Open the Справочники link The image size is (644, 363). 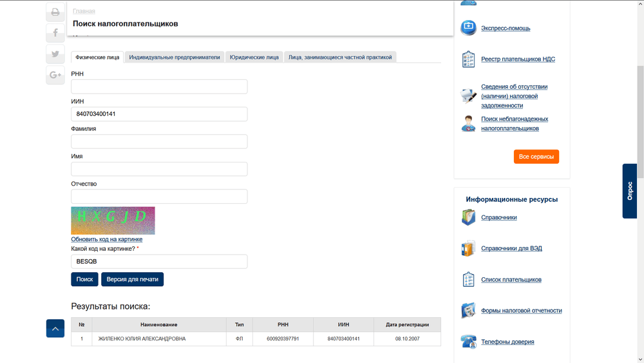[x=499, y=217]
